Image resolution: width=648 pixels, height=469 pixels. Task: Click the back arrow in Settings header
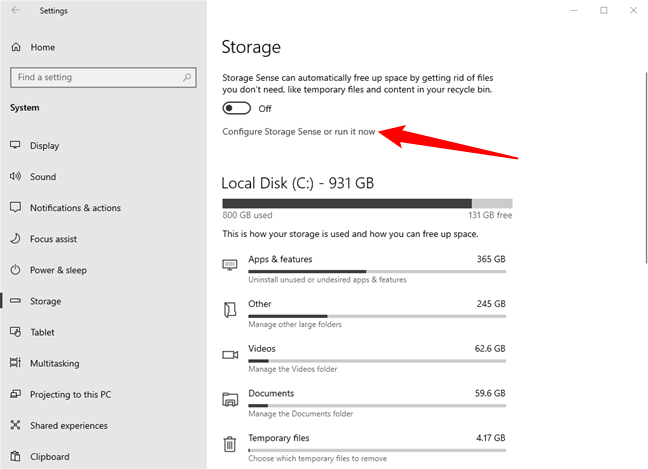point(15,11)
